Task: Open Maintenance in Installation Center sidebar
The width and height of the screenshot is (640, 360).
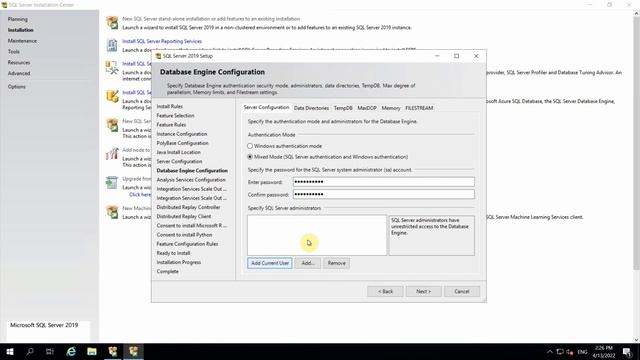Action: point(22,41)
